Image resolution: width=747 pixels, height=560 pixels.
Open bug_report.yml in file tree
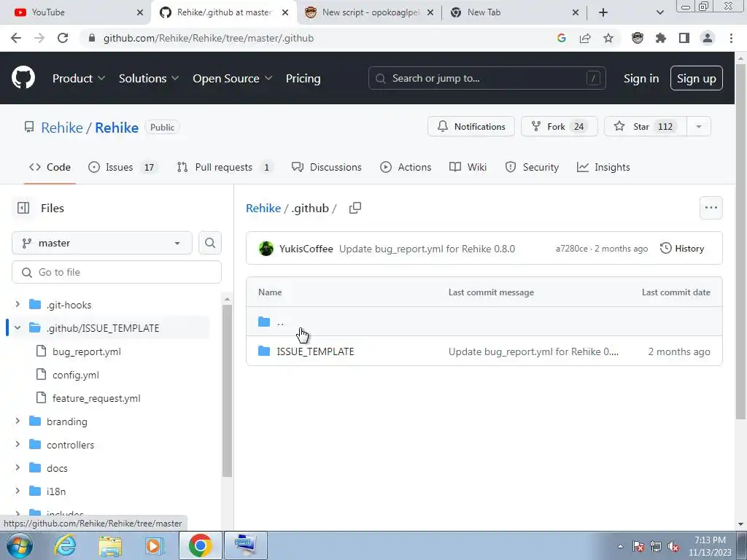[86, 351]
